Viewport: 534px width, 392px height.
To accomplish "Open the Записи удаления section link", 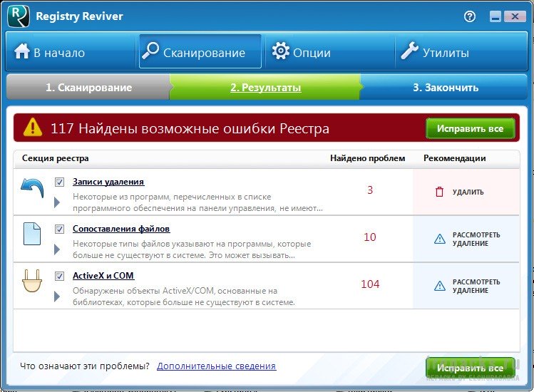I will (108, 182).
